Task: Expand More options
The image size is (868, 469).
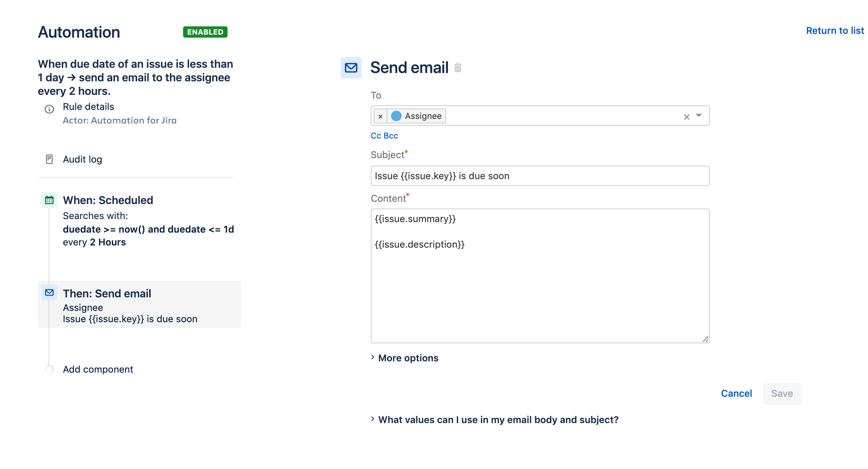Action: pyautogui.click(x=408, y=358)
